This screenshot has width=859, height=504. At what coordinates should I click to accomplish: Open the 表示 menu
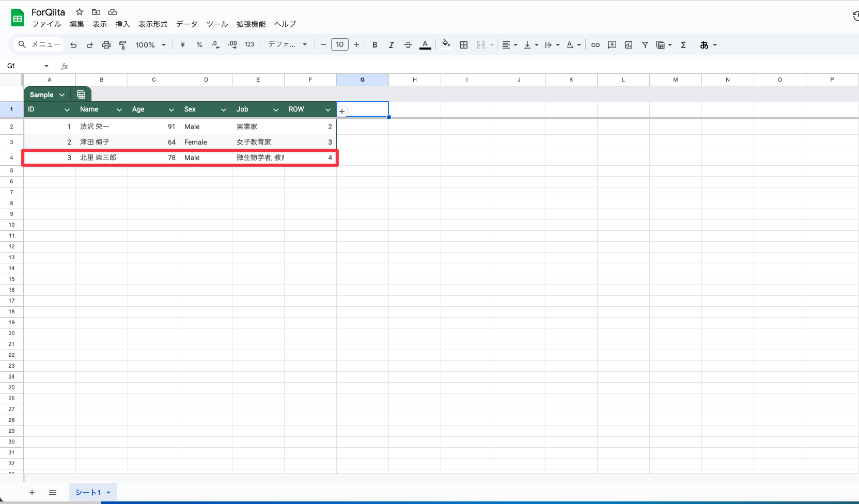coord(100,24)
